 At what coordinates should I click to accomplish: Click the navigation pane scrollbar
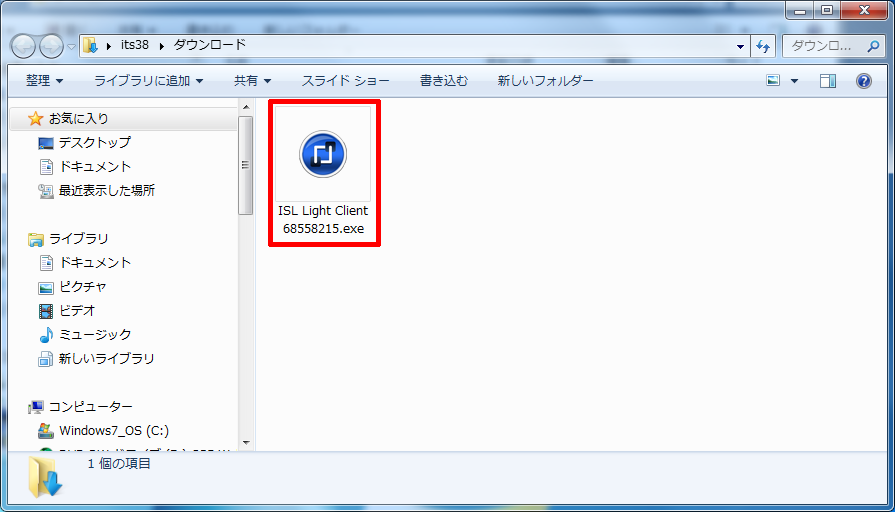(x=245, y=164)
